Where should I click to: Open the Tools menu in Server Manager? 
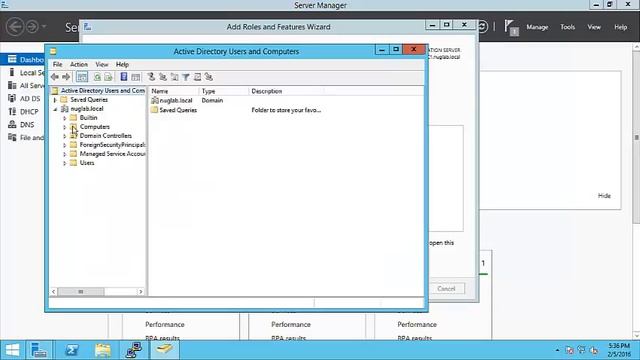coord(567,27)
